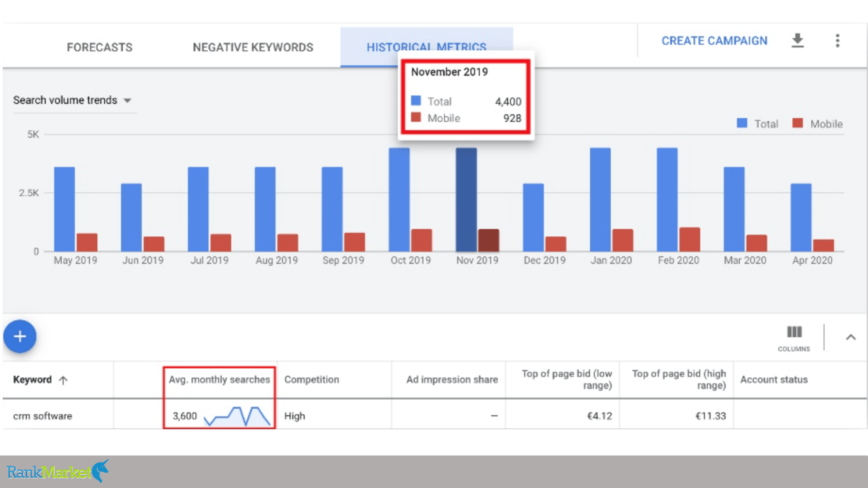The height and width of the screenshot is (488, 868).
Task: Click the blue Total legend swatch
Action: coord(742,123)
